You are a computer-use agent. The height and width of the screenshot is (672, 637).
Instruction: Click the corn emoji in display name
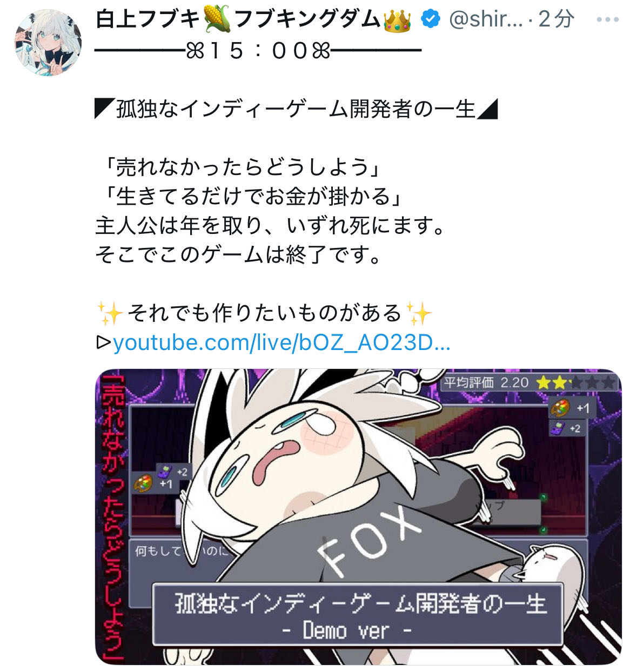[x=217, y=19]
